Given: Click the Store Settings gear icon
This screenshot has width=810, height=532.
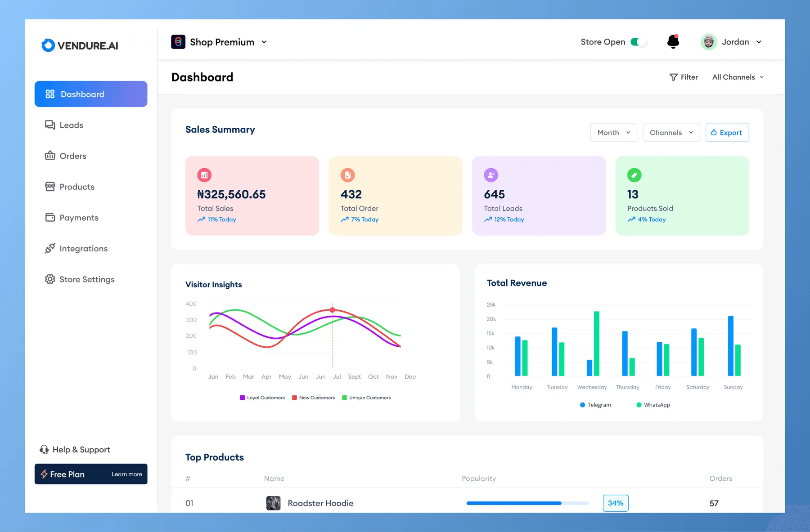Looking at the screenshot, I should [x=50, y=279].
